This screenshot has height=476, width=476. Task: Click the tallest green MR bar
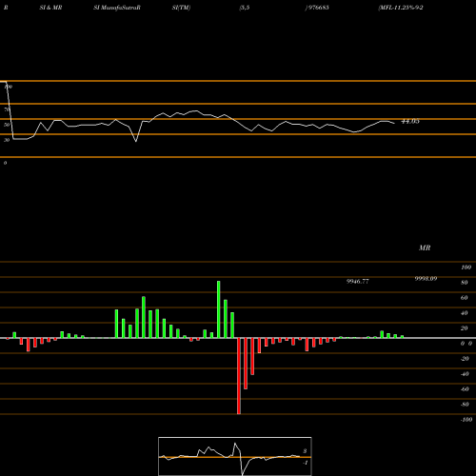tap(219, 309)
